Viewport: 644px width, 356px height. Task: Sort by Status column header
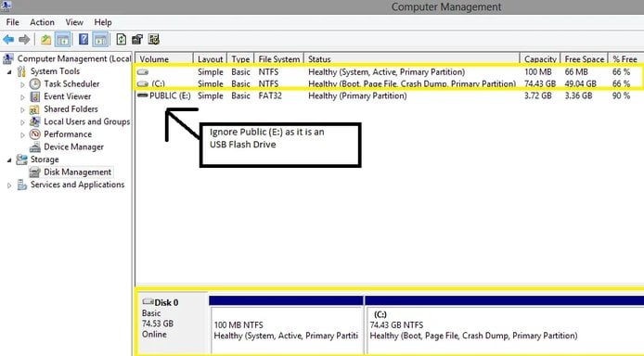tap(412, 59)
